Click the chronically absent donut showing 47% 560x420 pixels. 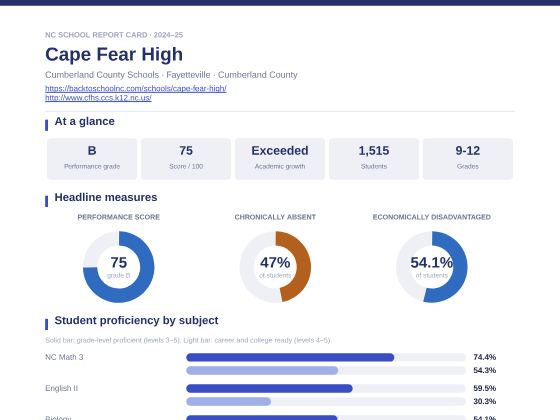point(275,267)
